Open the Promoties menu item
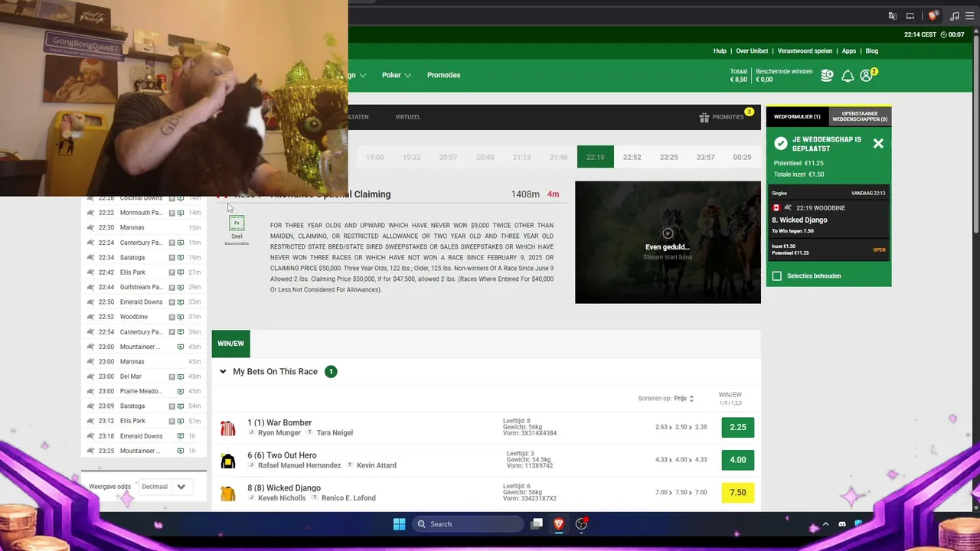 [x=444, y=75]
